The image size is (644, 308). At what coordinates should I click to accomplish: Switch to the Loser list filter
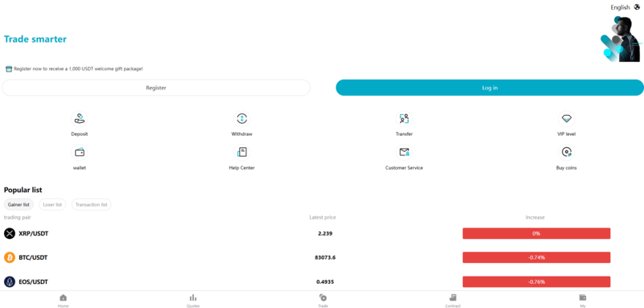click(52, 204)
